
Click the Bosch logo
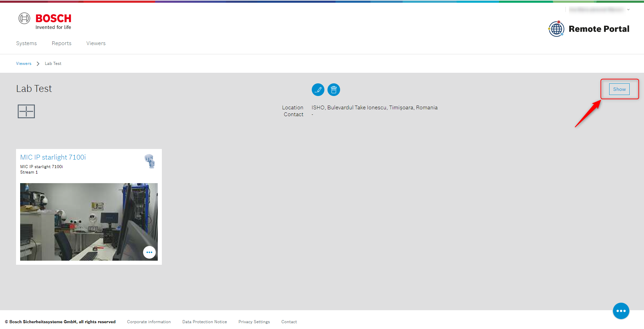(45, 21)
